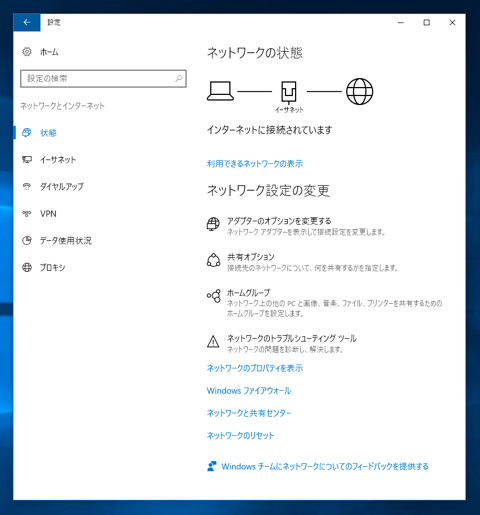Open the 利用できるネットワークの表示 link
Image resolution: width=480 pixels, height=515 pixels.
coord(255,164)
